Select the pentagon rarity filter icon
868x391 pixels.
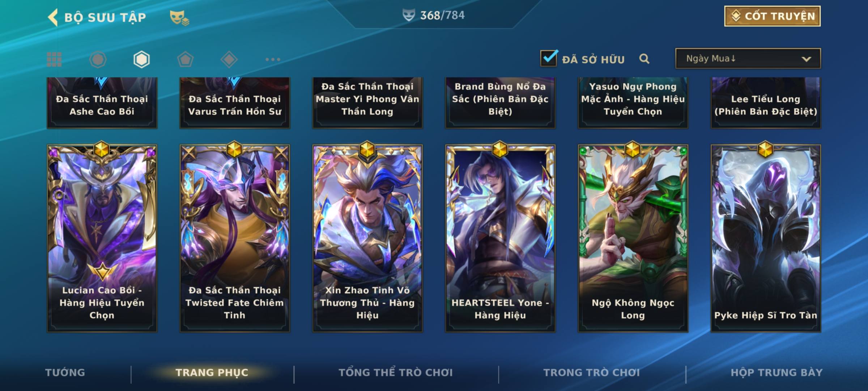click(x=185, y=59)
